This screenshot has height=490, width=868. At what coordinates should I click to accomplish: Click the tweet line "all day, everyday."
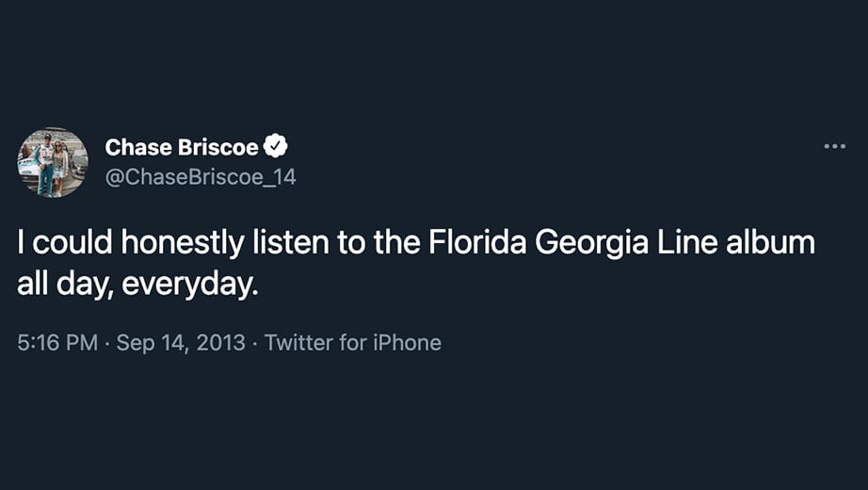pyautogui.click(x=137, y=285)
